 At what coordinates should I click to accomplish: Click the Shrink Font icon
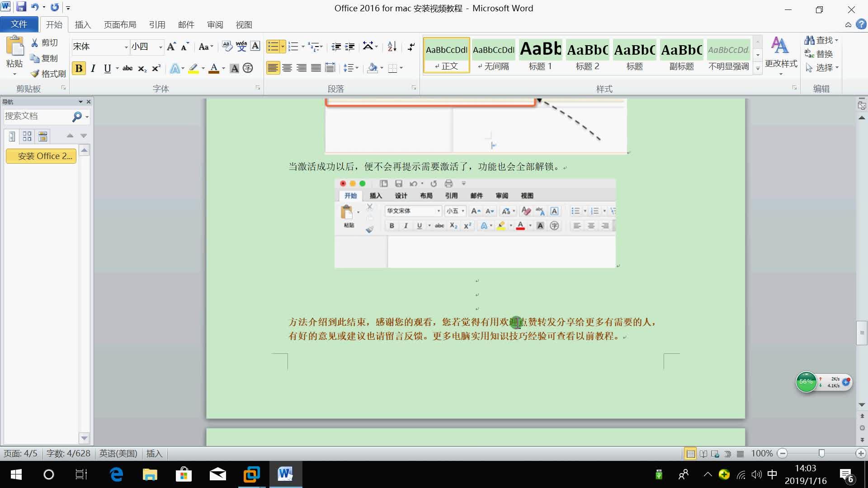(x=184, y=47)
